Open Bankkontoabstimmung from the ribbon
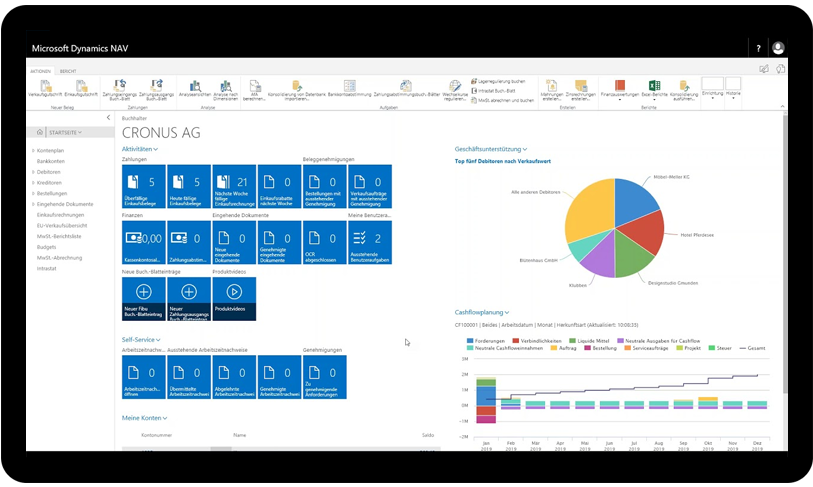 [349, 89]
